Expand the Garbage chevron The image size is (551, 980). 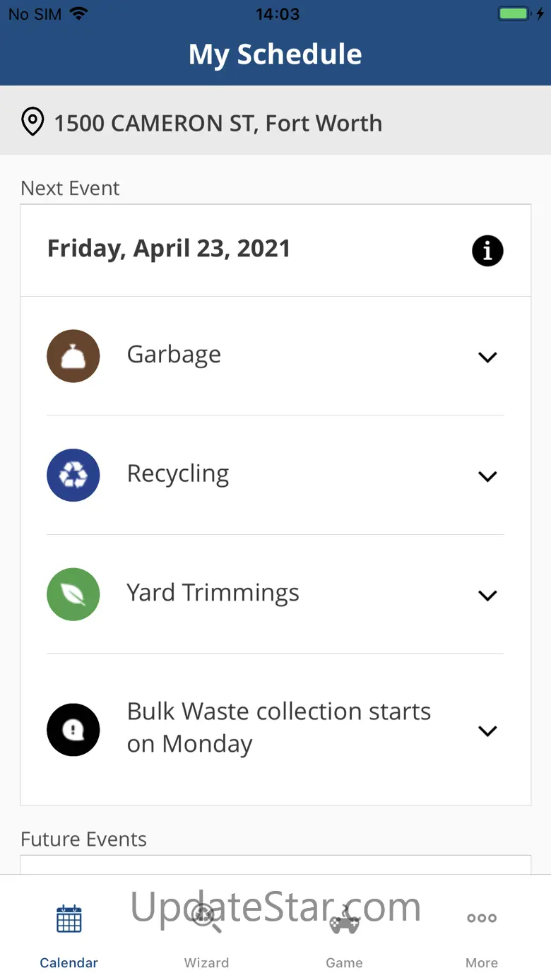coord(487,358)
